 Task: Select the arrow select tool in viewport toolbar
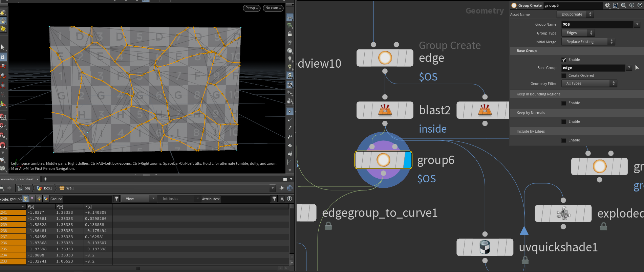[3, 47]
